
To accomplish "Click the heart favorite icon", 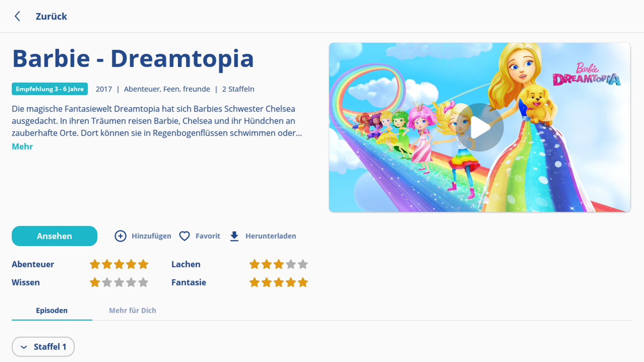I will 184,236.
